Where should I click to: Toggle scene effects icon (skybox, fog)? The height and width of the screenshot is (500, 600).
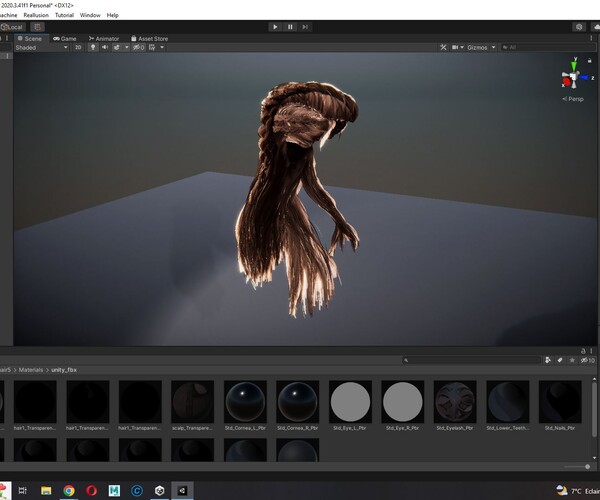pos(116,47)
